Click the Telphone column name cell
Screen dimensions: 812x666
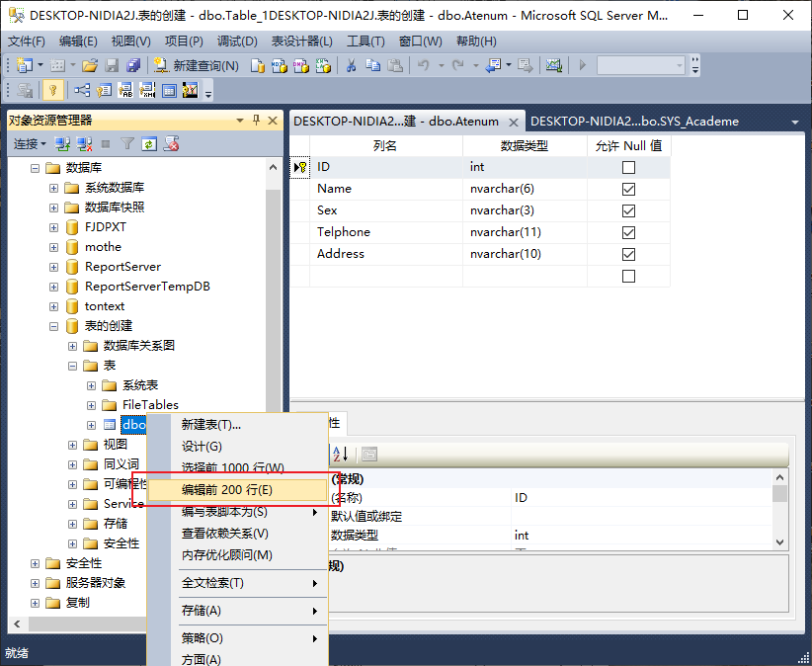[x=386, y=232]
